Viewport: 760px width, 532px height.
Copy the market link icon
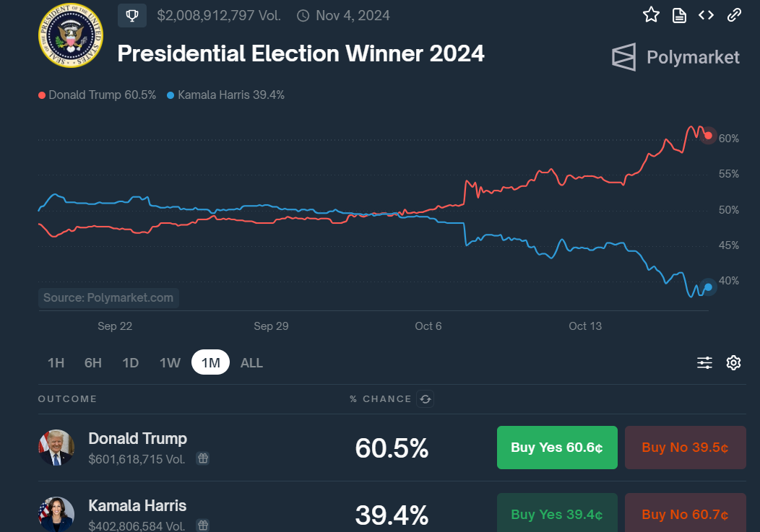pyautogui.click(x=734, y=14)
